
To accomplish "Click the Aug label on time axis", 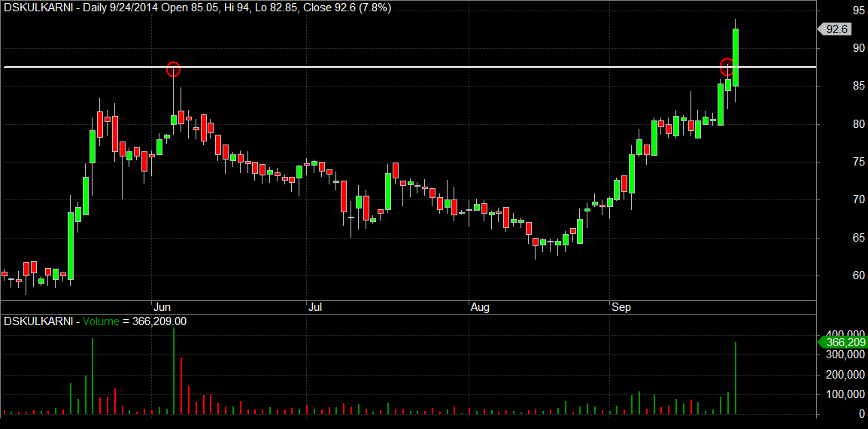I will (479, 306).
